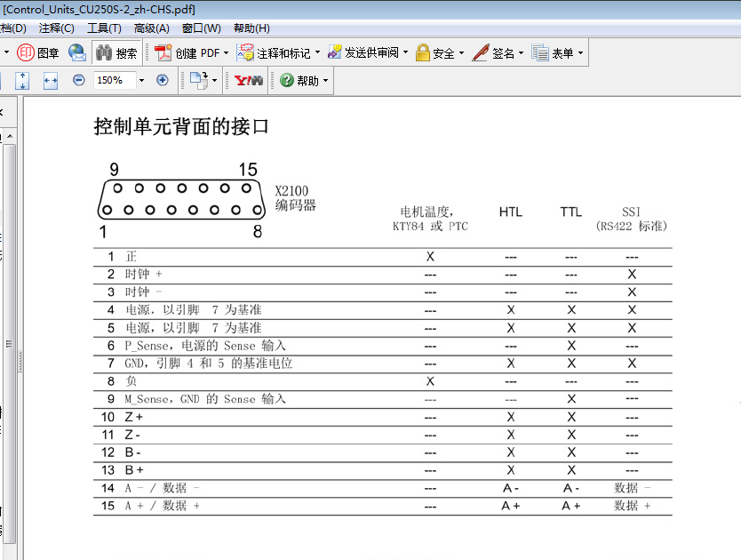741x560 pixels.
Task: Expand the Help toolbar dropdown arrow
Action: [x=325, y=81]
